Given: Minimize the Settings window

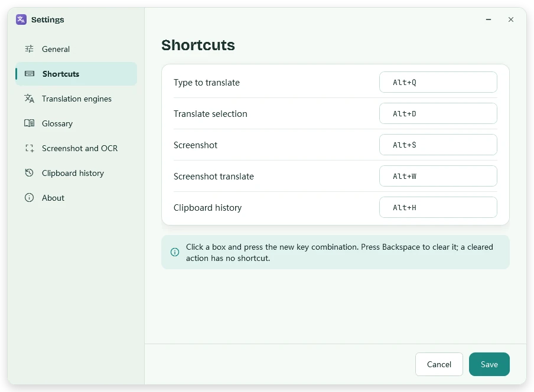Looking at the screenshot, I should pos(489,19).
